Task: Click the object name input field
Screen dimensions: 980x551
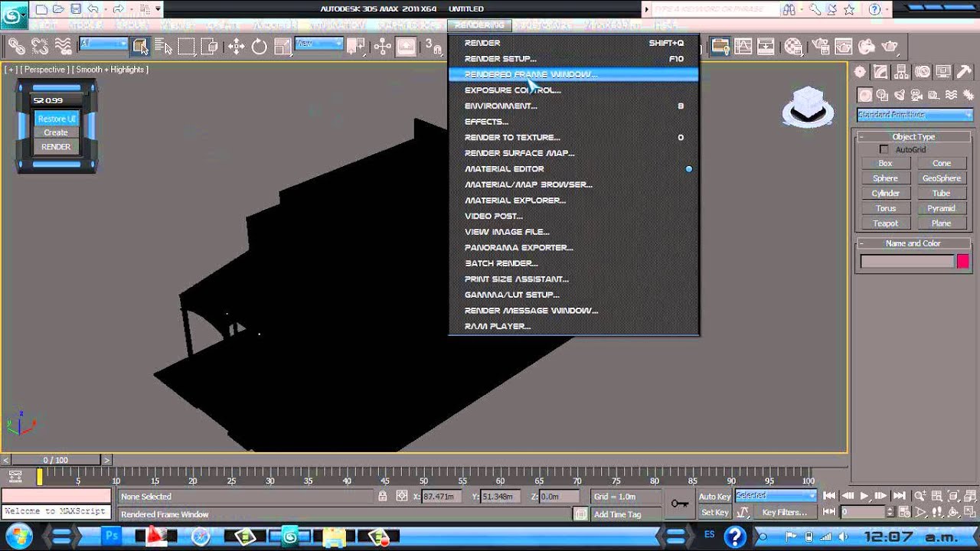Action: tap(907, 262)
